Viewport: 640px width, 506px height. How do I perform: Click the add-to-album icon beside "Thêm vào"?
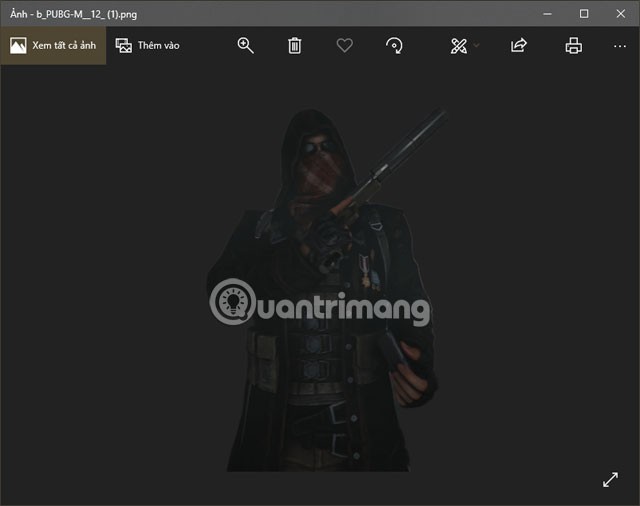(x=124, y=45)
